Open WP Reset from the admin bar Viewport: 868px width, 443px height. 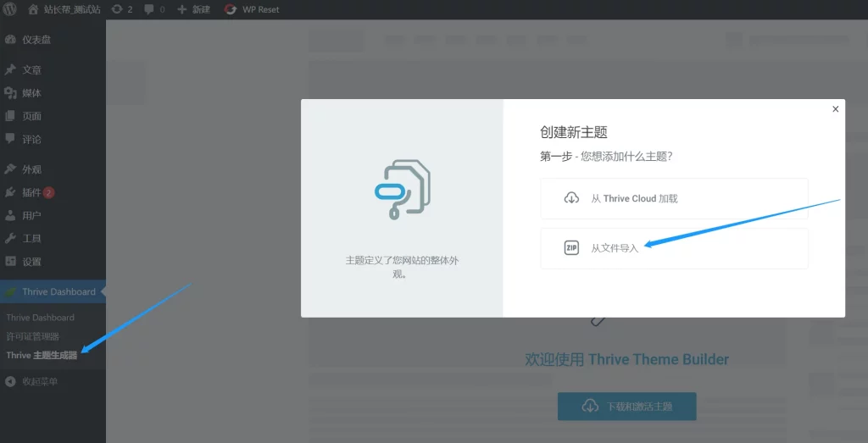(x=253, y=9)
